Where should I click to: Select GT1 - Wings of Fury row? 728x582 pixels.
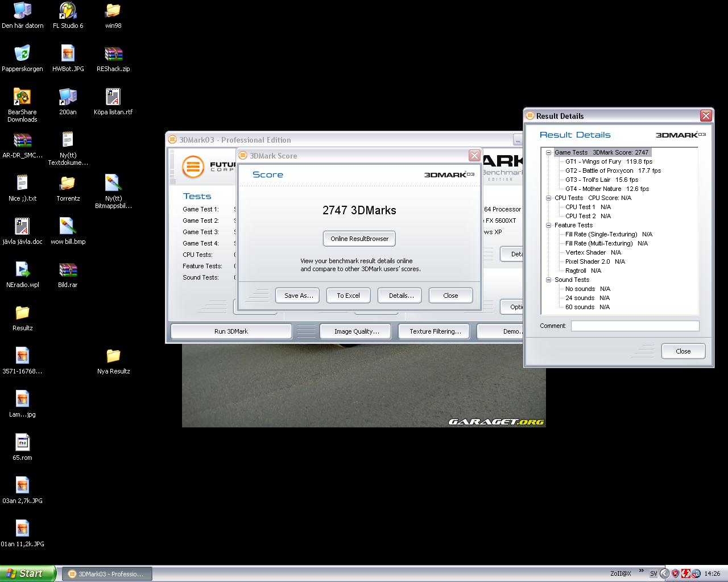pyautogui.click(x=609, y=161)
